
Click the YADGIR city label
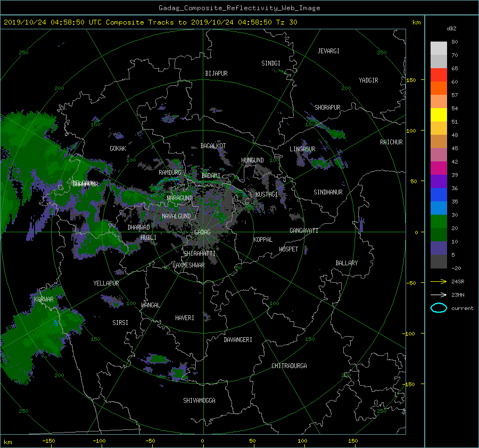click(368, 80)
